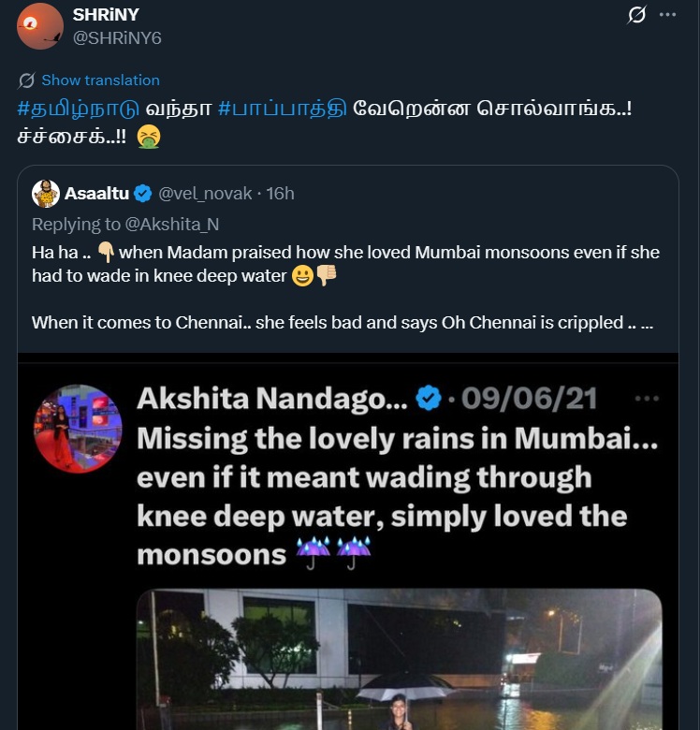Click Asaaltu's small profile avatar
The height and width of the screenshot is (730, 700).
click(46, 194)
